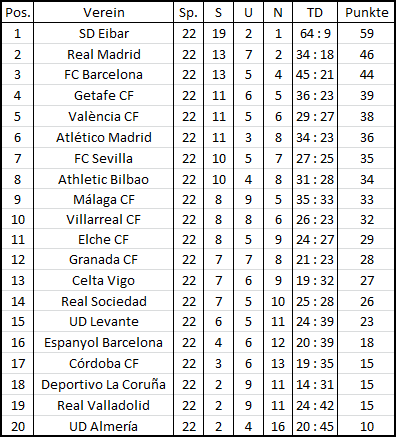
Task: Select the Real Madrid cell
Action: click(x=104, y=54)
